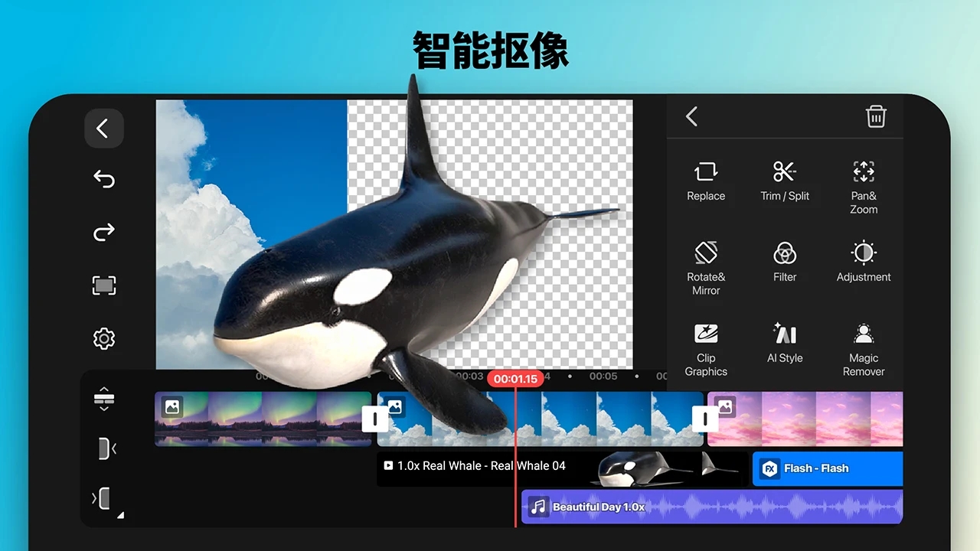Select the Flash - Flash effect layer
This screenshot has height=551, width=980.
tap(828, 468)
